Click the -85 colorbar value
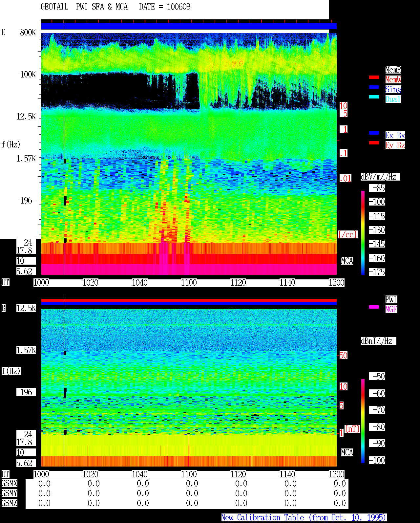Screen dimensions: 420x523 pyautogui.click(x=377, y=188)
